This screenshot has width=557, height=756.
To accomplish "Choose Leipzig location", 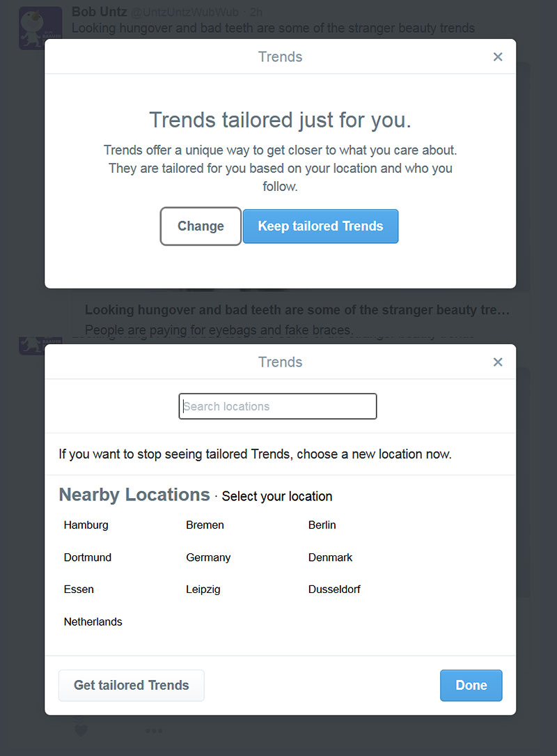I will [203, 589].
